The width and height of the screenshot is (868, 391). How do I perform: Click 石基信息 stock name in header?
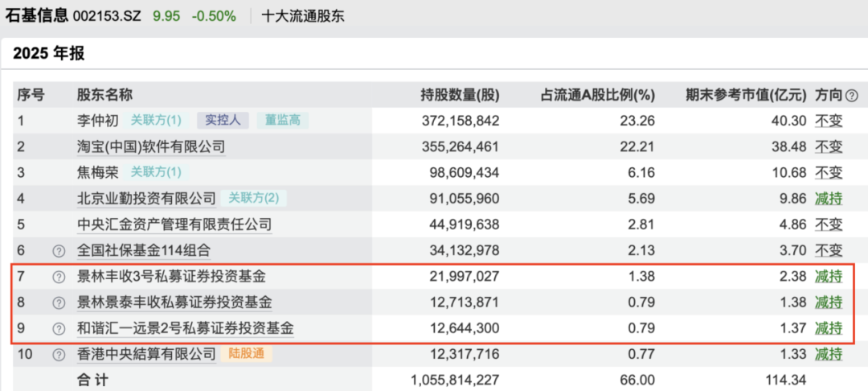(36, 16)
